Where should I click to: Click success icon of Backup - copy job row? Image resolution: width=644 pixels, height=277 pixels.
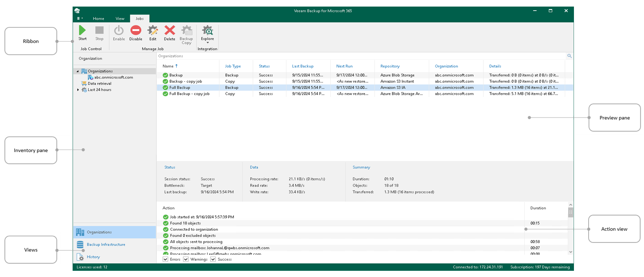165,81
